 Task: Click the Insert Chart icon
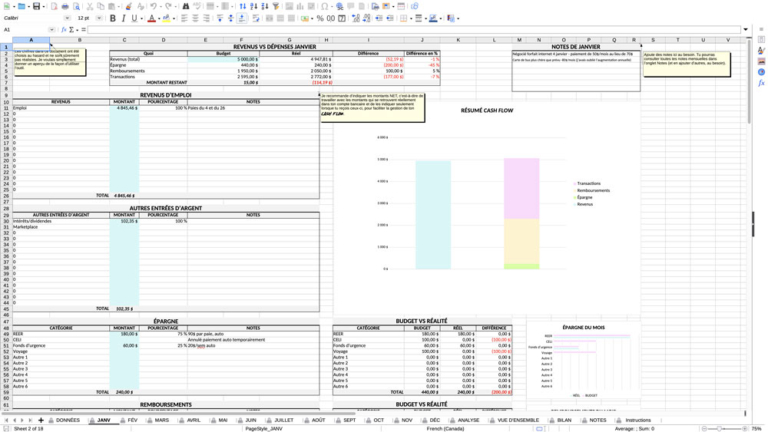pos(300,6)
